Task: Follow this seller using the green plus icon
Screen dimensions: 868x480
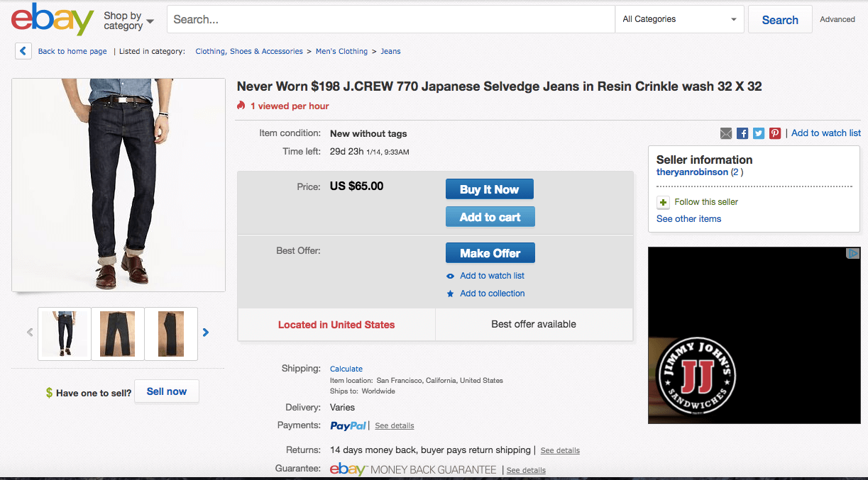Action: (663, 202)
